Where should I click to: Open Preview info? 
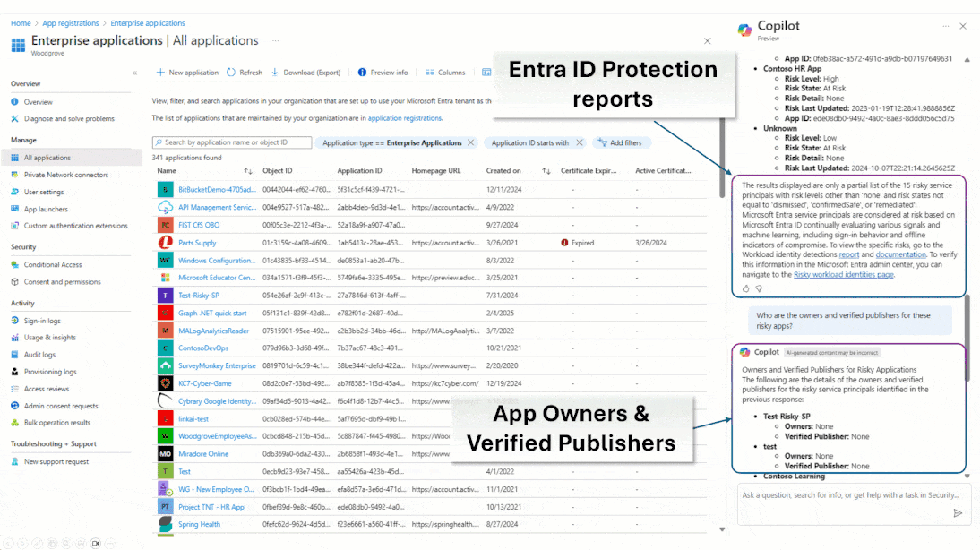pyautogui.click(x=383, y=73)
